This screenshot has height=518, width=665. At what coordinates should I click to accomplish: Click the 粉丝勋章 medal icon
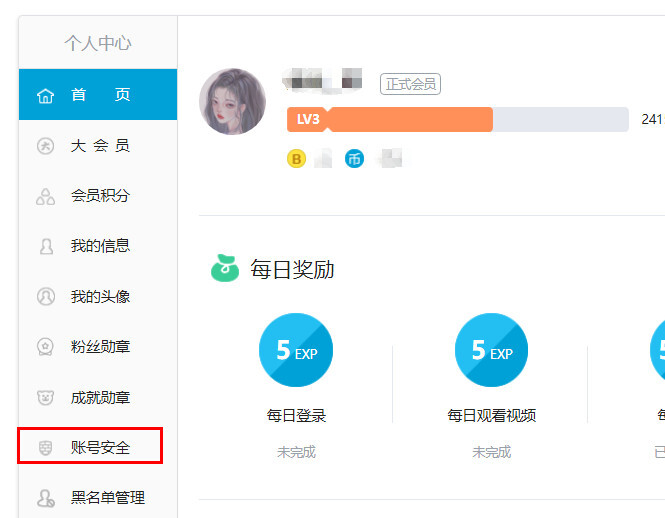click(45, 347)
